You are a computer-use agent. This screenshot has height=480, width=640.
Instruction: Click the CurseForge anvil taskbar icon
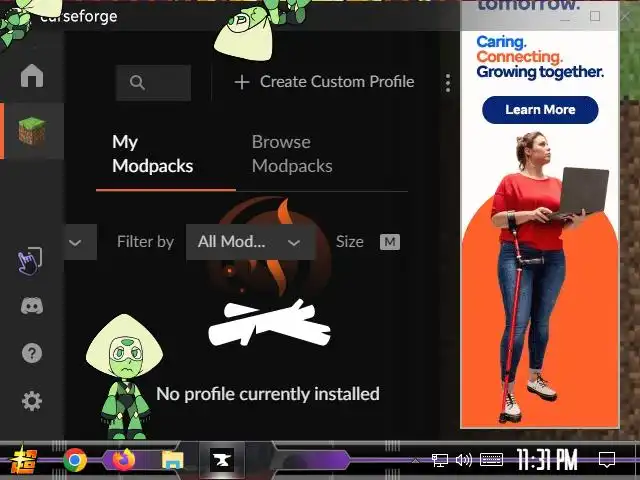point(222,460)
